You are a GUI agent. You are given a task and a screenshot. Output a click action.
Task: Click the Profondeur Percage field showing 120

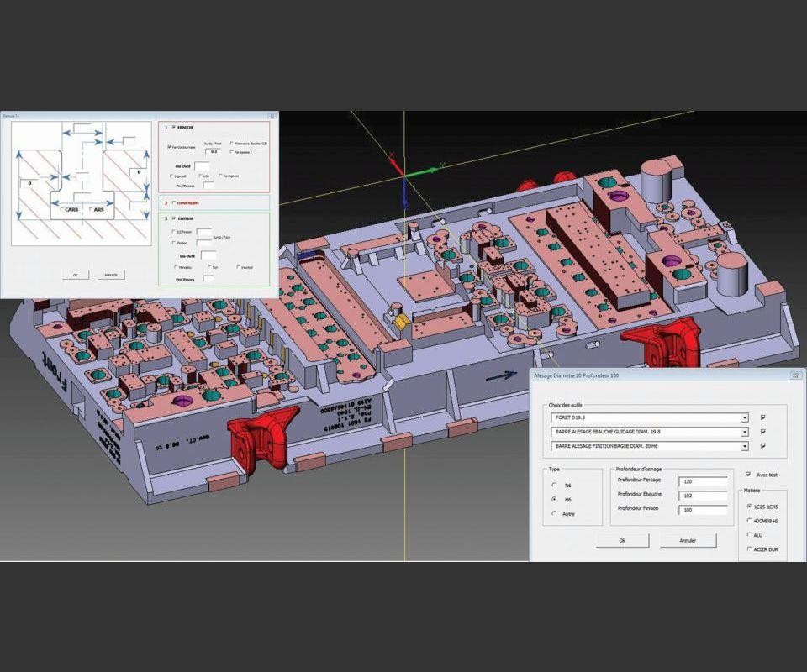tap(703, 481)
